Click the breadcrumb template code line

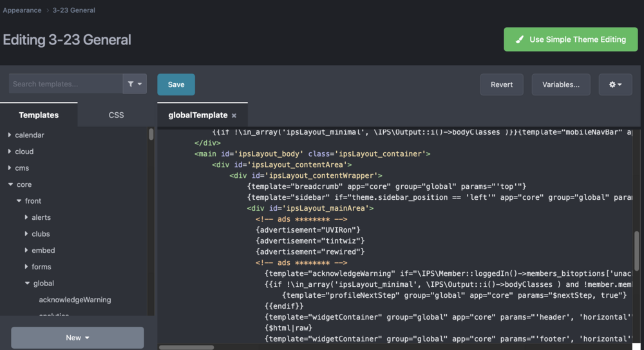[386, 186]
